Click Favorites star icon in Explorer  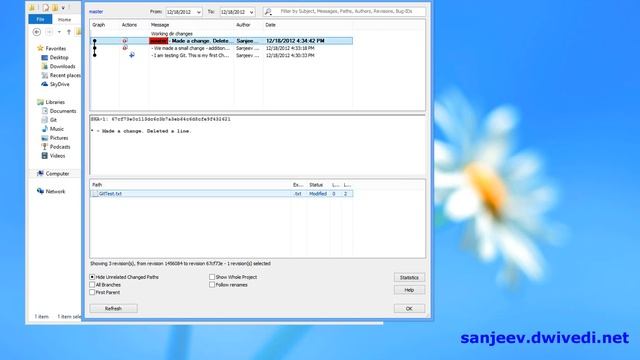click(40, 48)
